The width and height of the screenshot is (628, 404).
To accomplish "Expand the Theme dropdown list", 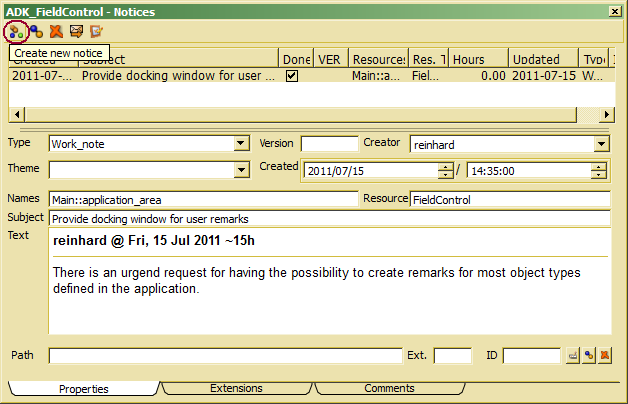I will coord(240,170).
